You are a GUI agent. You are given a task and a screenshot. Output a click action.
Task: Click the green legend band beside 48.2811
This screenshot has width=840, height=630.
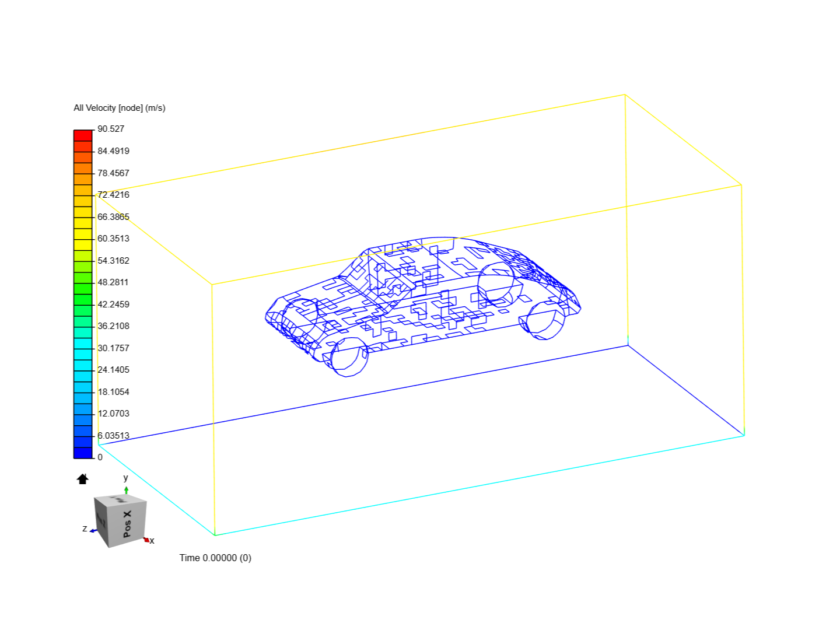pyautogui.click(x=83, y=289)
